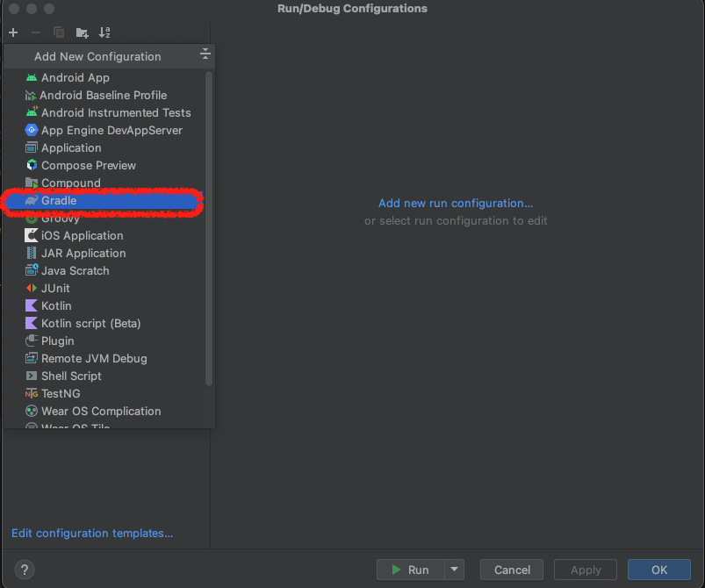Collapse the Add New Configuration popup list
Viewport: 705px width, 588px height.
(205, 54)
